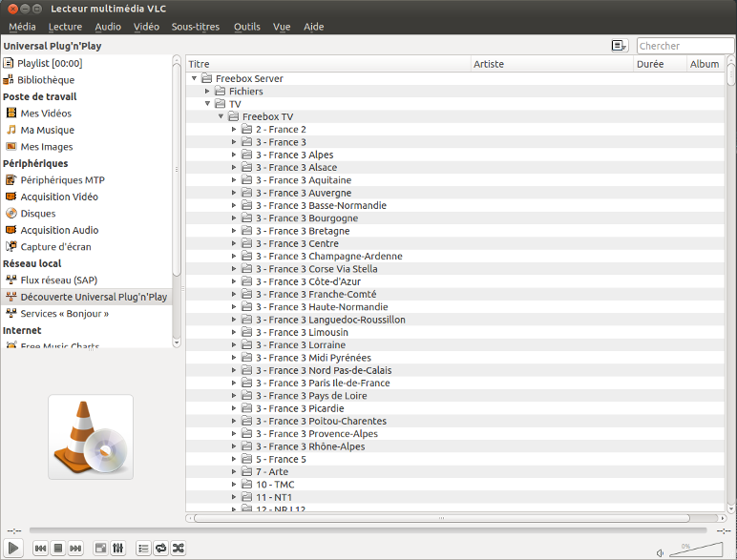Open Mes Images icon
Image resolution: width=737 pixels, height=560 pixels.
point(11,147)
